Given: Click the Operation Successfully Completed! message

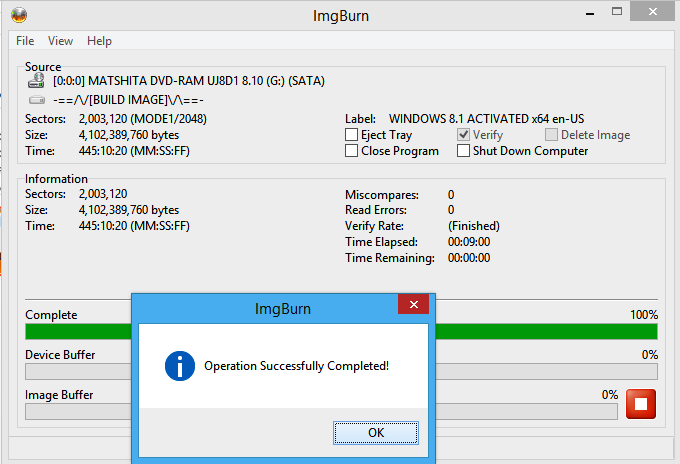Looking at the screenshot, I should click(297, 366).
